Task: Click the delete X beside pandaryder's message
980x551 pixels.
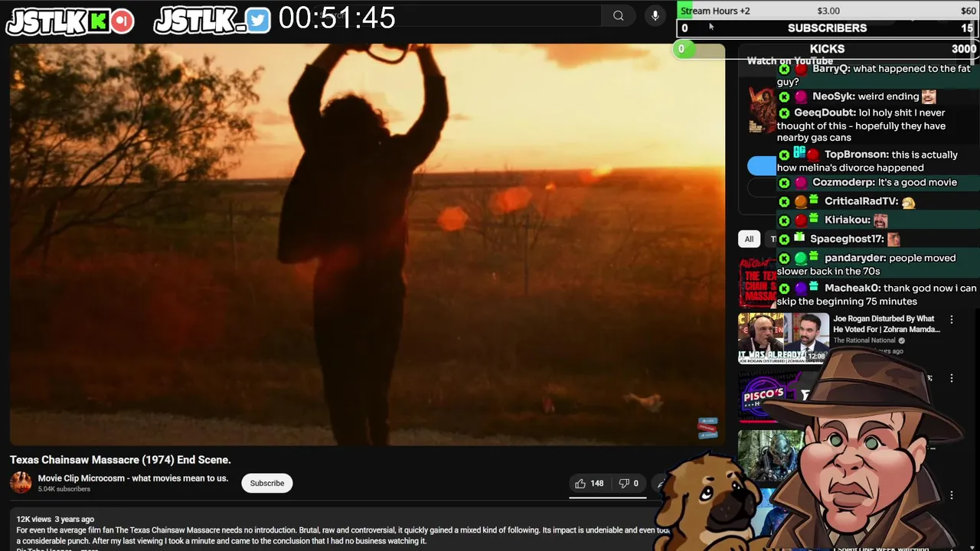Action: 784,259
